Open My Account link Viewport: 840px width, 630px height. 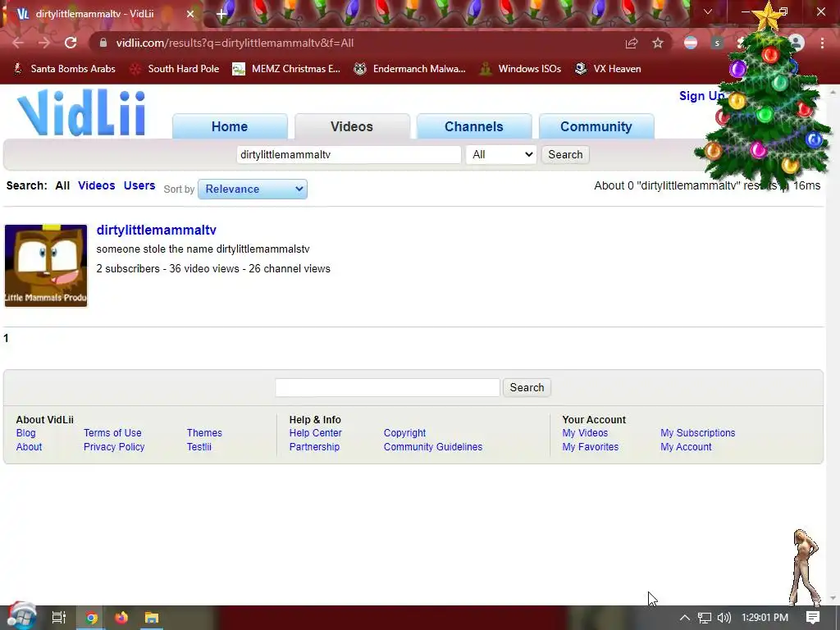(686, 447)
